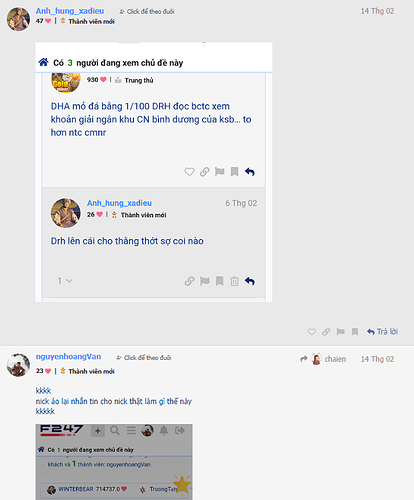Open nguyenhoangVan's profile name link

tap(68, 357)
